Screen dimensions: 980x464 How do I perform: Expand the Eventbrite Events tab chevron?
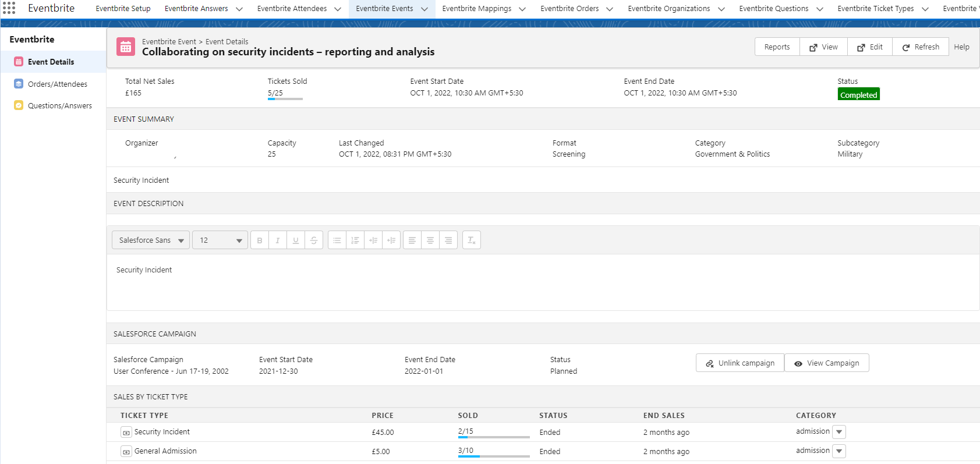[x=424, y=9]
